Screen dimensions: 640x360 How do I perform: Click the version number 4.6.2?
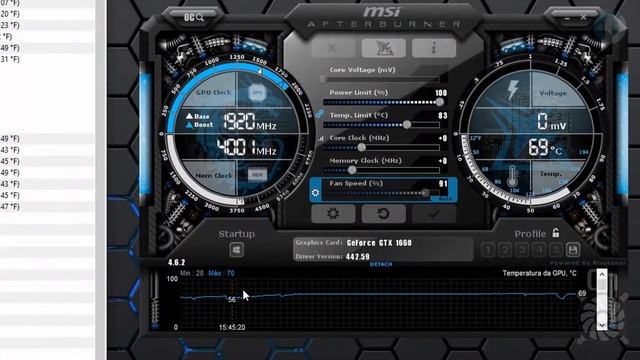(176, 262)
